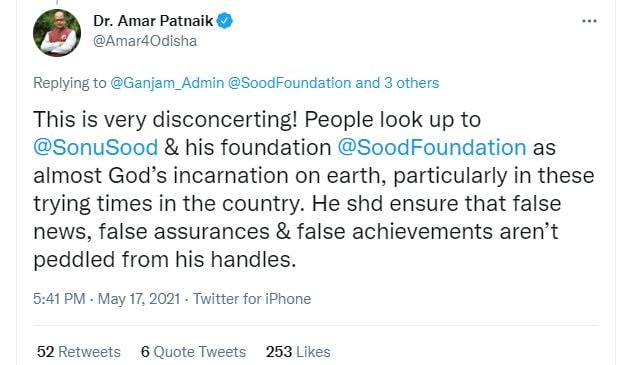Click the May 17, 2021 date
621x365 pixels.
click(139, 298)
